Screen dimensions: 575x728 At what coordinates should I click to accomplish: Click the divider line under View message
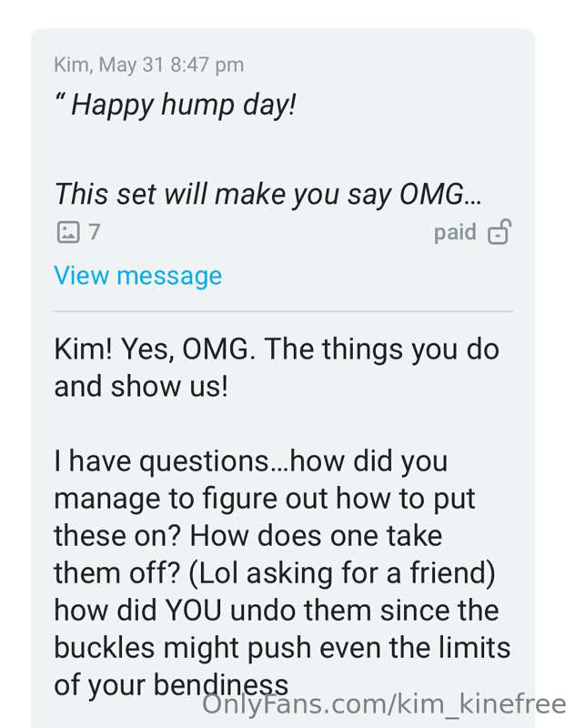[283, 311]
